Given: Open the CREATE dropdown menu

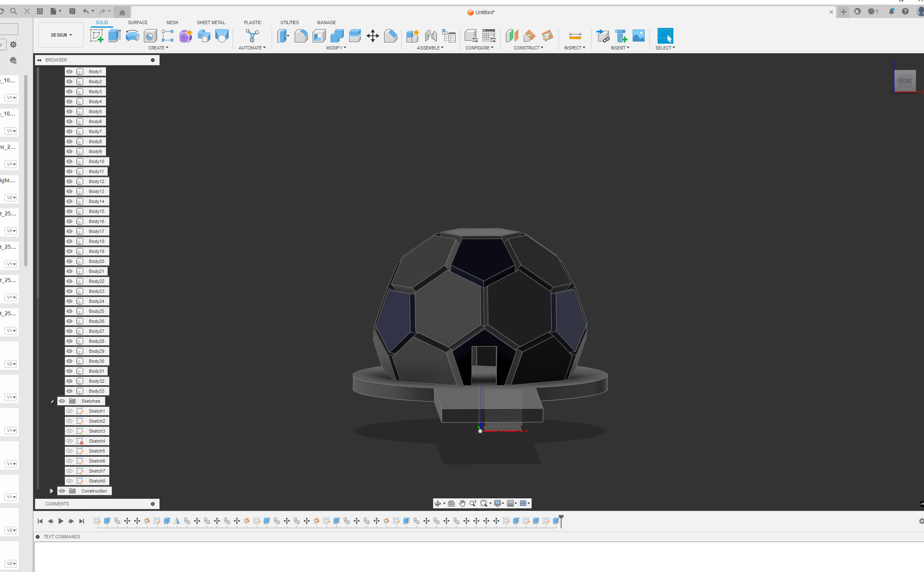Looking at the screenshot, I should click(x=158, y=48).
